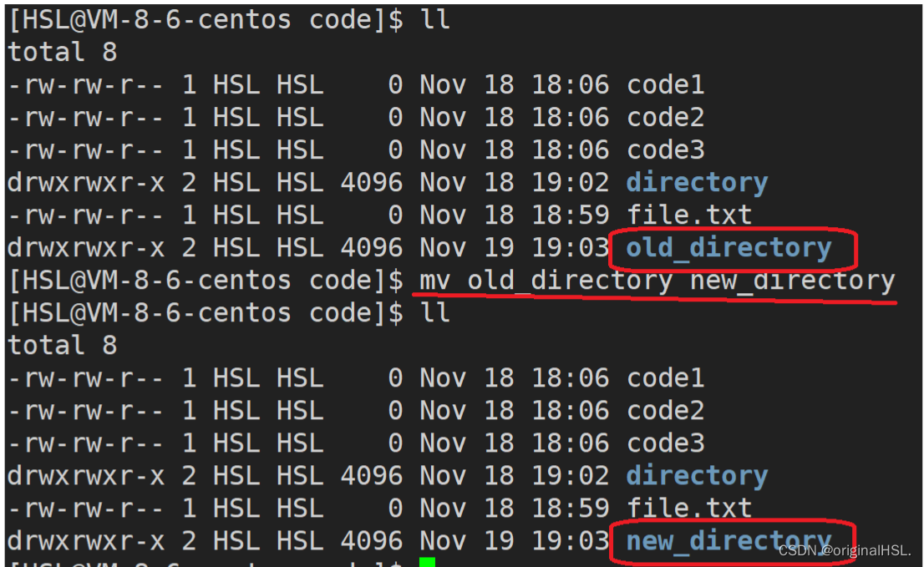Click code3 in the first ll listing
924x567 pixels.
point(665,149)
